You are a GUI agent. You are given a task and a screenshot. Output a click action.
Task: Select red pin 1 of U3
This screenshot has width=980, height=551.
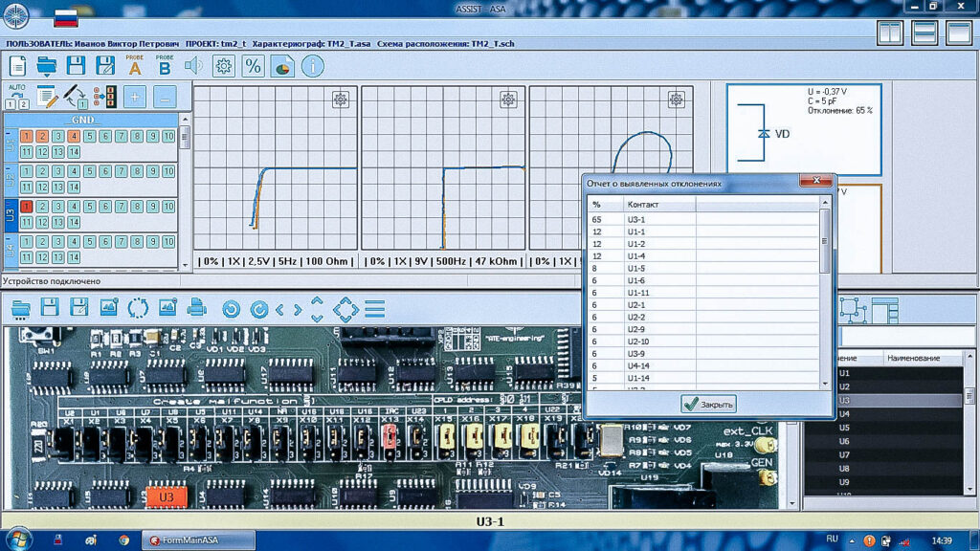(27, 207)
